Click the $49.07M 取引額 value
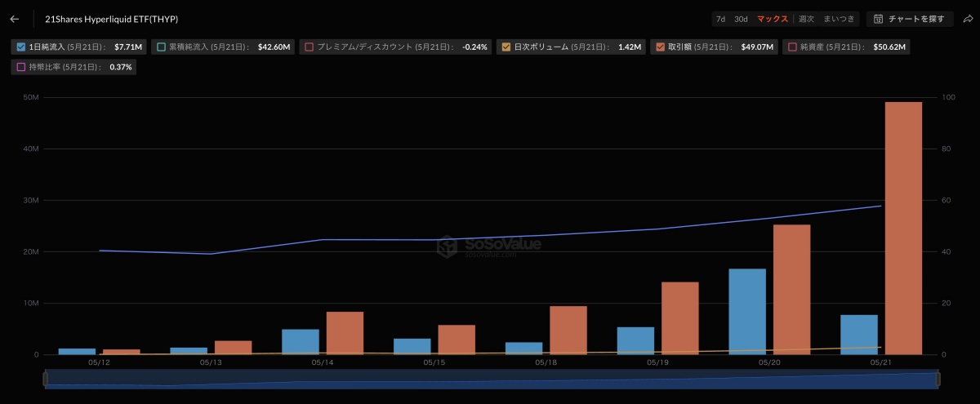 [x=757, y=47]
